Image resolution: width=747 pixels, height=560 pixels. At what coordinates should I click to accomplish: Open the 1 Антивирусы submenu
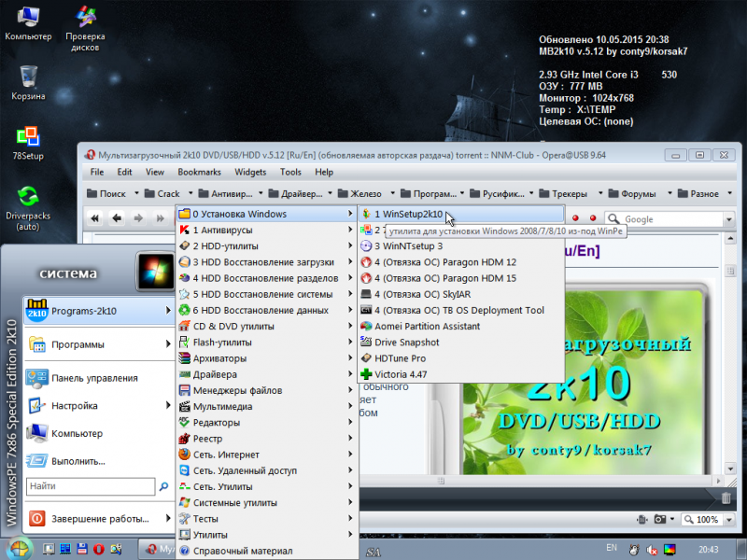pos(266,230)
